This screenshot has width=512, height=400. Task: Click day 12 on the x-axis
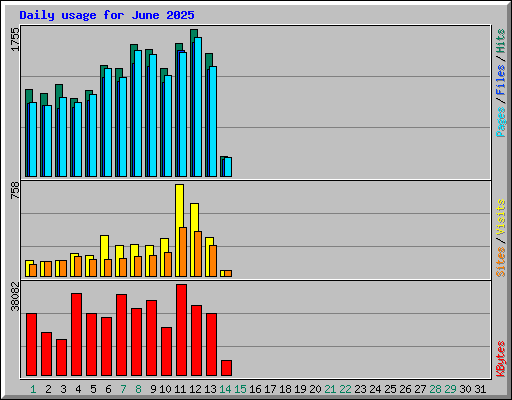[x=195, y=389]
